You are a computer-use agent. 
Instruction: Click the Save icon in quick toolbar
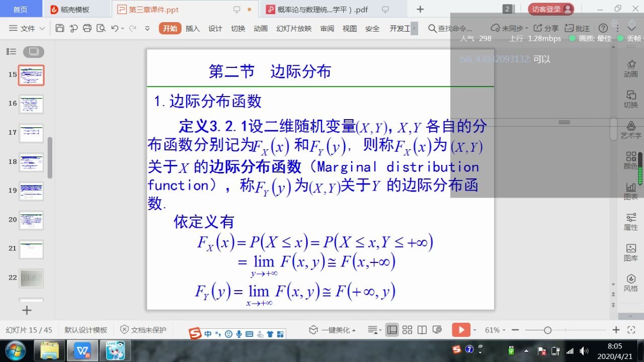click(x=60, y=28)
